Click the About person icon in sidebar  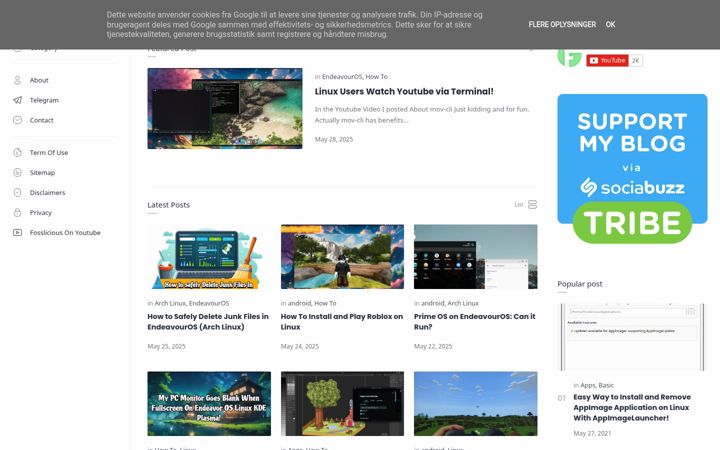pos(17,80)
